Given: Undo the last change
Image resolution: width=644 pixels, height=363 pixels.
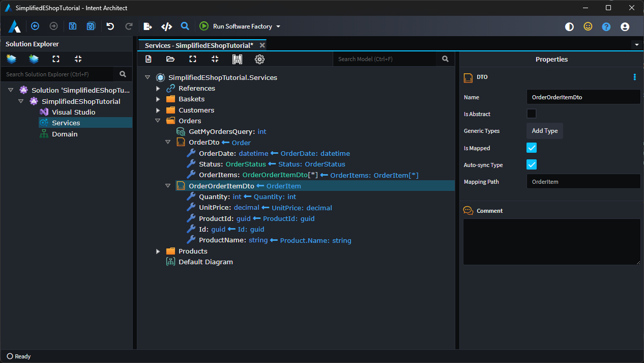Looking at the screenshot, I should [110, 26].
